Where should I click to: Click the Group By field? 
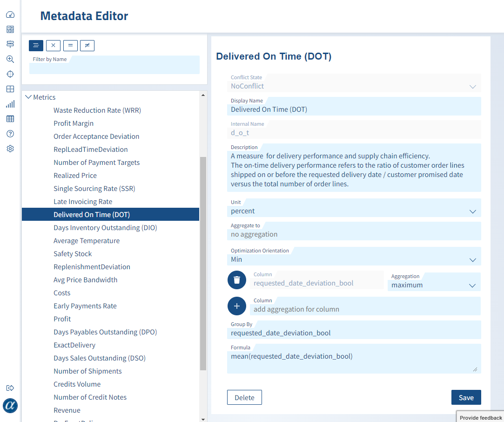click(x=354, y=330)
